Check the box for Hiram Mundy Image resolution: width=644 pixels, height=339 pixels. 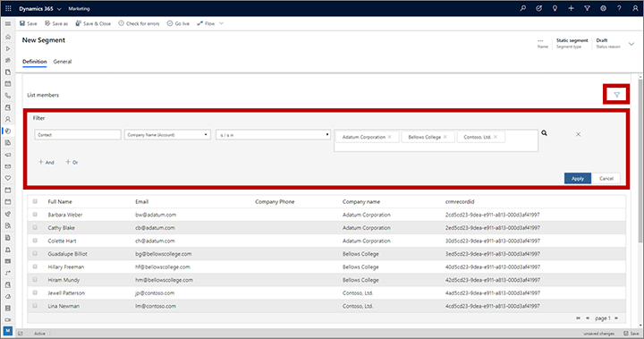[x=35, y=279]
